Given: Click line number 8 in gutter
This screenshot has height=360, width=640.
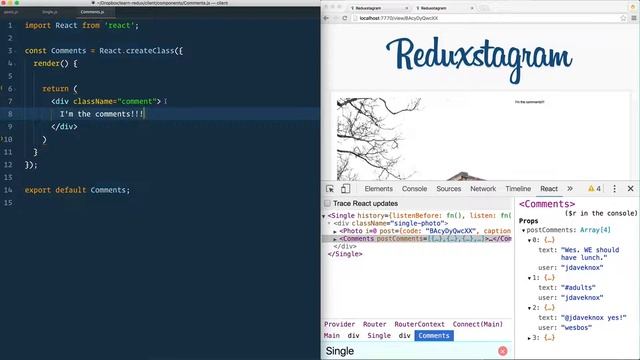Looking at the screenshot, I should [10, 114].
